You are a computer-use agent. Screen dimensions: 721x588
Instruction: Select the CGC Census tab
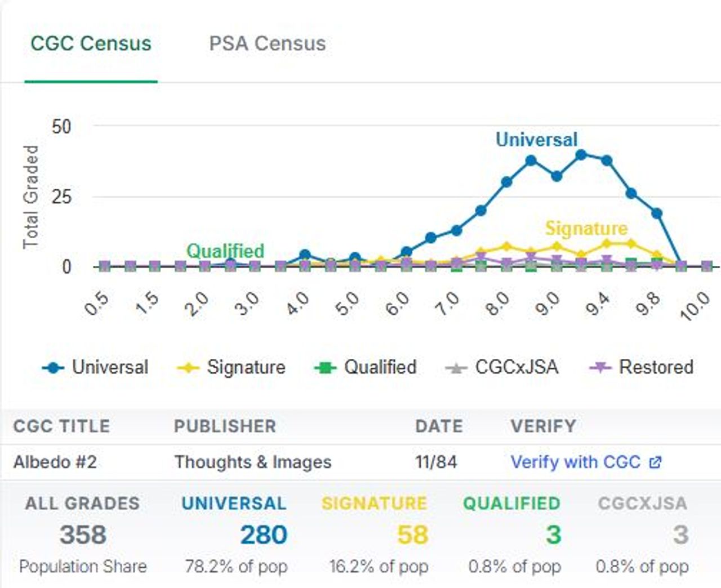[x=91, y=44]
